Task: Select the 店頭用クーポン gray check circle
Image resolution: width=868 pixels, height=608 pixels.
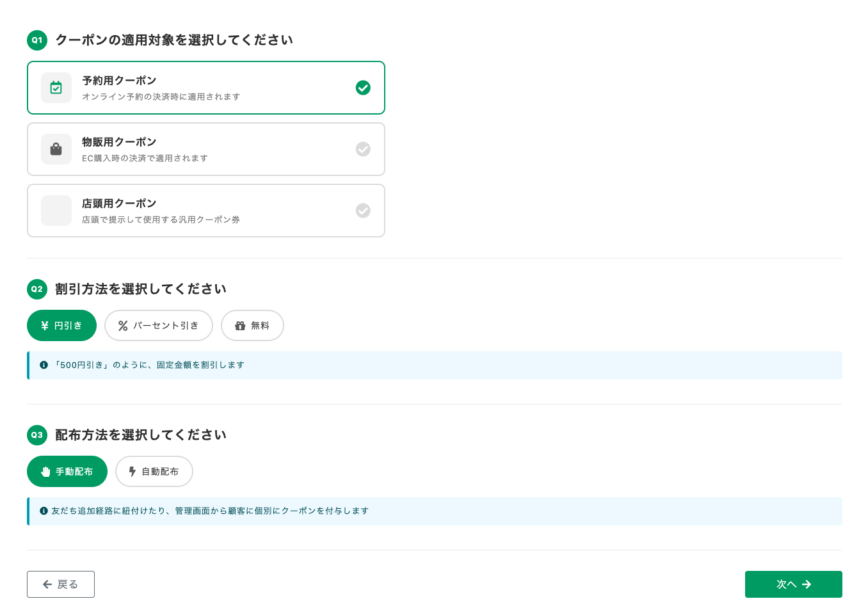Action: click(363, 211)
